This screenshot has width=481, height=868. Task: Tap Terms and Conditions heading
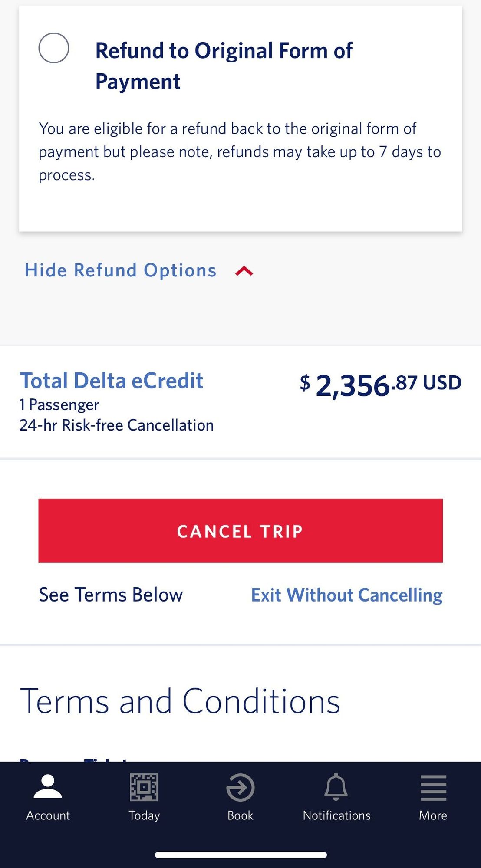click(180, 701)
